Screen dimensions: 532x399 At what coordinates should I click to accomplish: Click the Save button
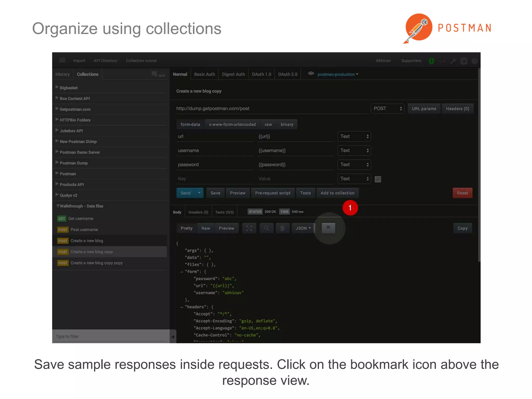215,193
